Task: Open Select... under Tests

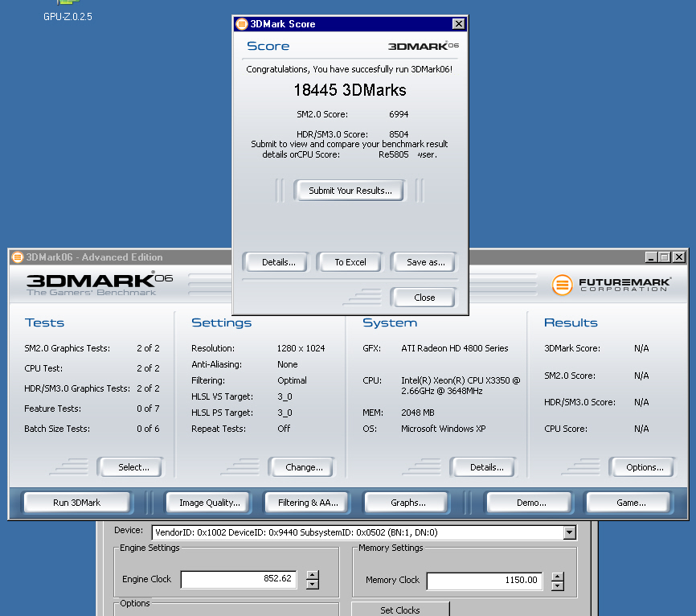Action: (131, 467)
